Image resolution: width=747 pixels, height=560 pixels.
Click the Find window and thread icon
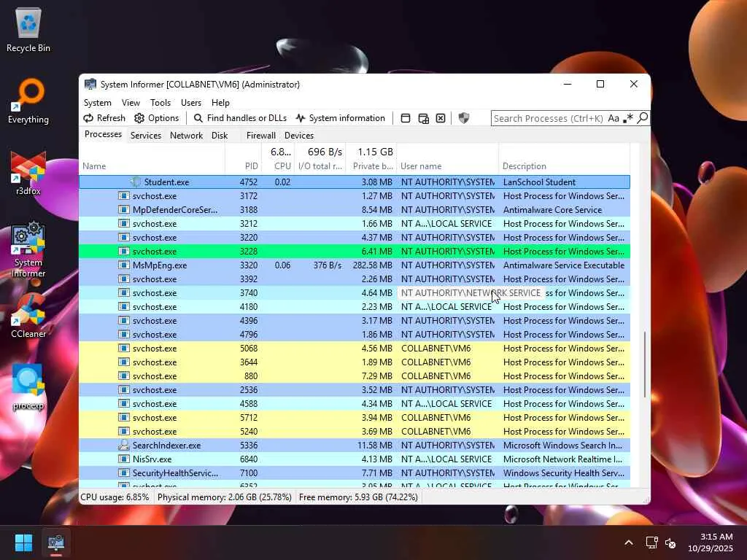pyautogui.click(x=424, y=118)
